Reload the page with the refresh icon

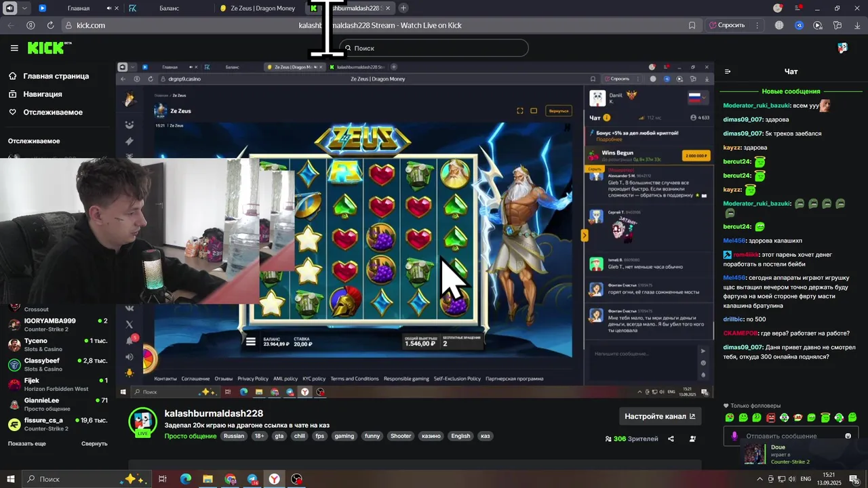(50, 25)
